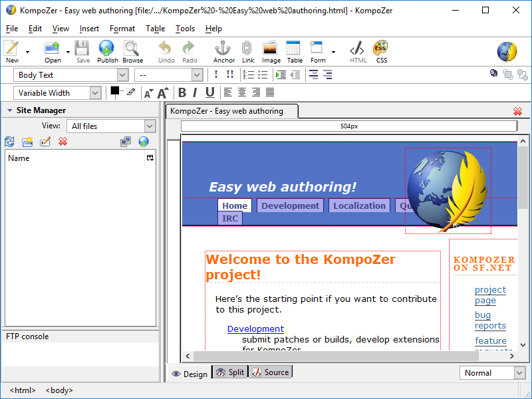The image size is (532, 399).
Task: Click the Redo arrow icon
Action: (x=189, y=48)
